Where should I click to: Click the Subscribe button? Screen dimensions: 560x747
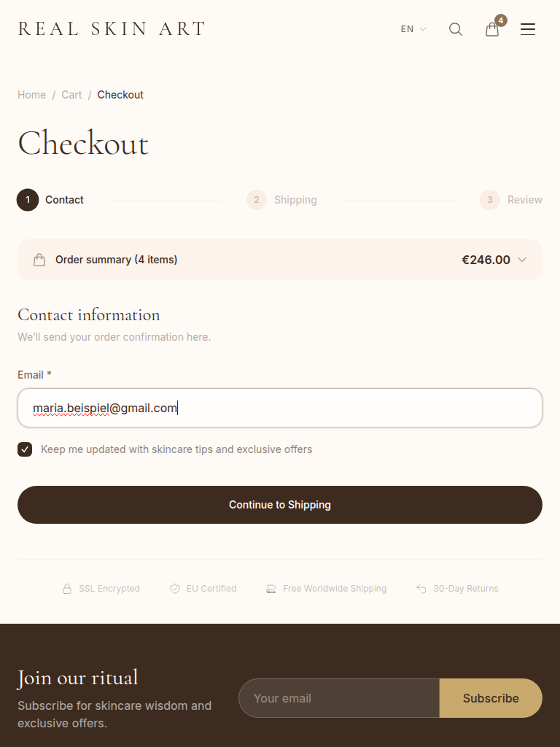click(x=491, y=698)
